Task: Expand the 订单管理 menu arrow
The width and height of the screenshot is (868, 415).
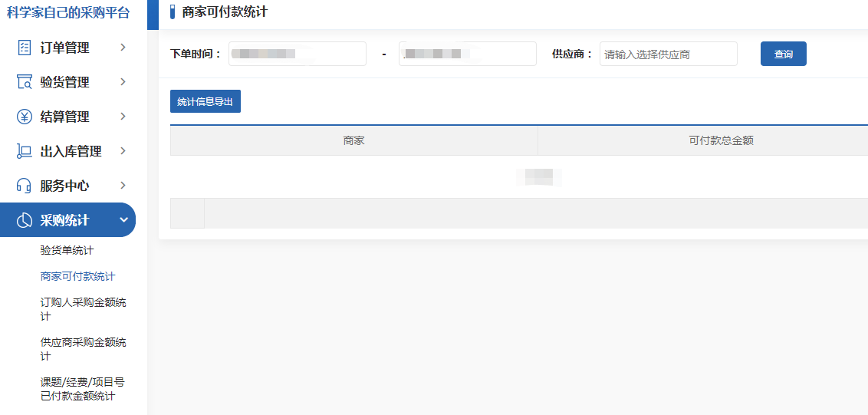Action: coord(123,48)
